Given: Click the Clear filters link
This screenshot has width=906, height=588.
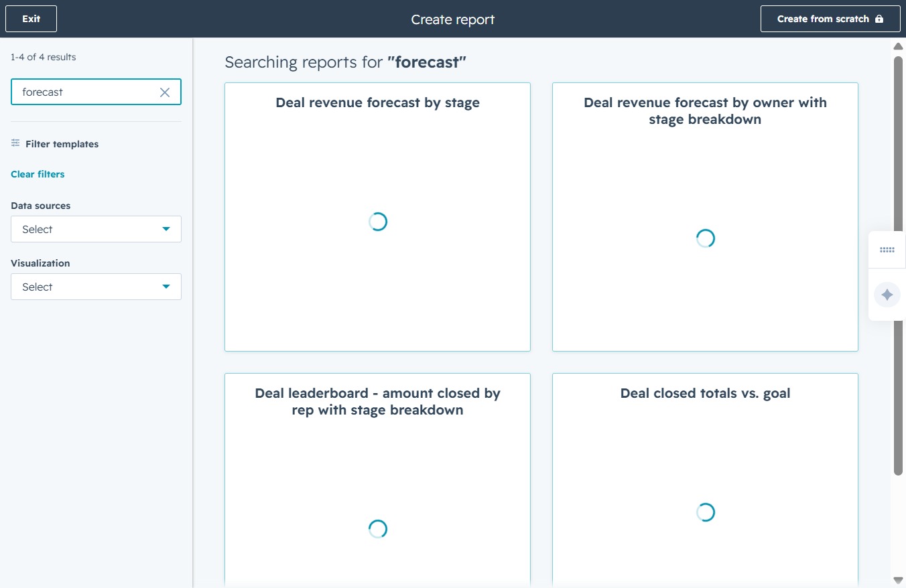Looking at the screenshot, I should click(x=38, y=174).
